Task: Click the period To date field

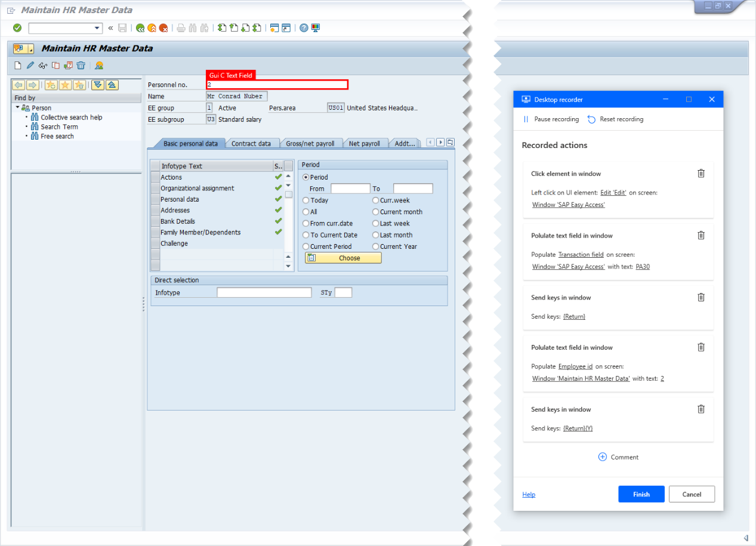Action: pos(413,189)
